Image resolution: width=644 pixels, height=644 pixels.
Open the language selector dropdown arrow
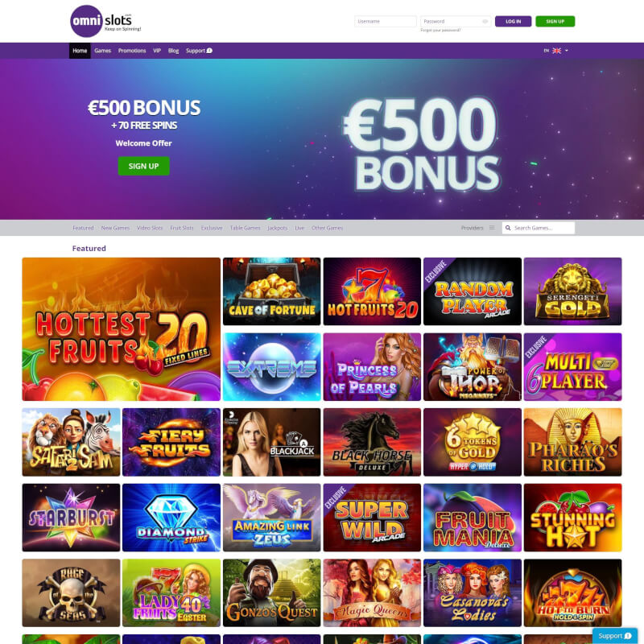567,51
